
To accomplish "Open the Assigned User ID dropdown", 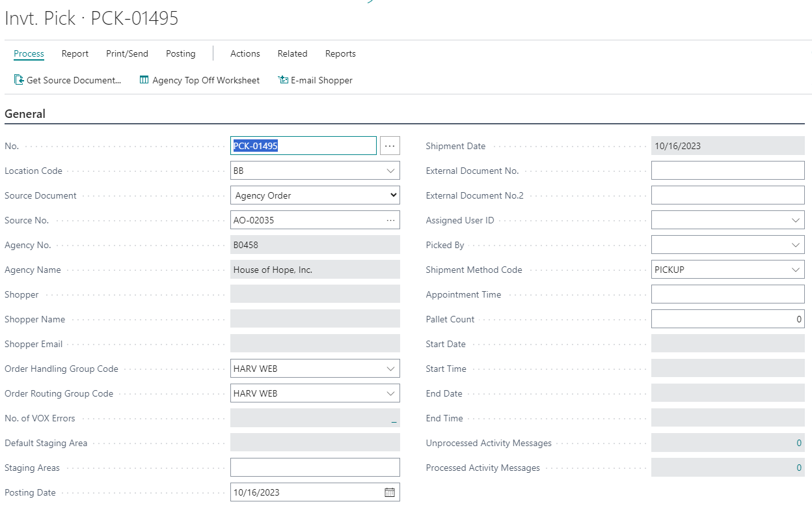I will point(795,220).
